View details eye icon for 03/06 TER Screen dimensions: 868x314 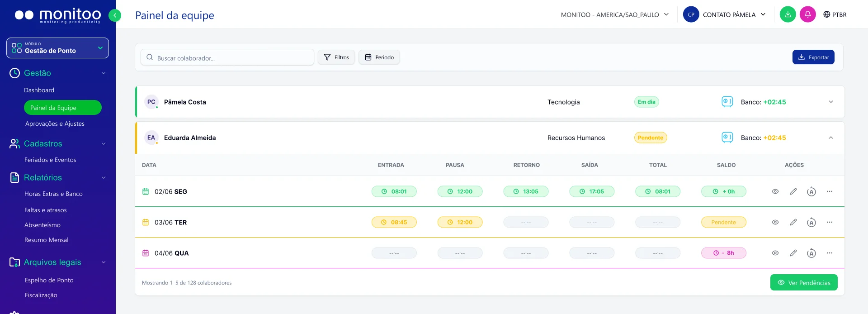point(775,222)
